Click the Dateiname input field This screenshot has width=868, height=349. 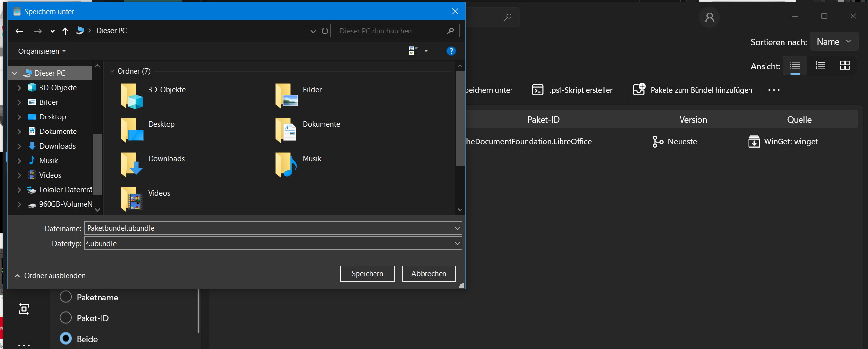click(x=273, y=228)
